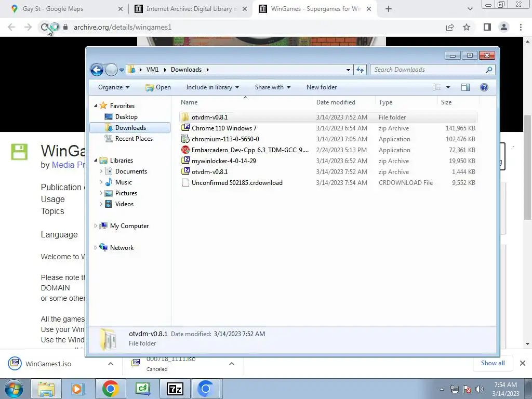Click Open in Explorer toolbar
This screenshot has width=532, height=399.
click(158, 87)
